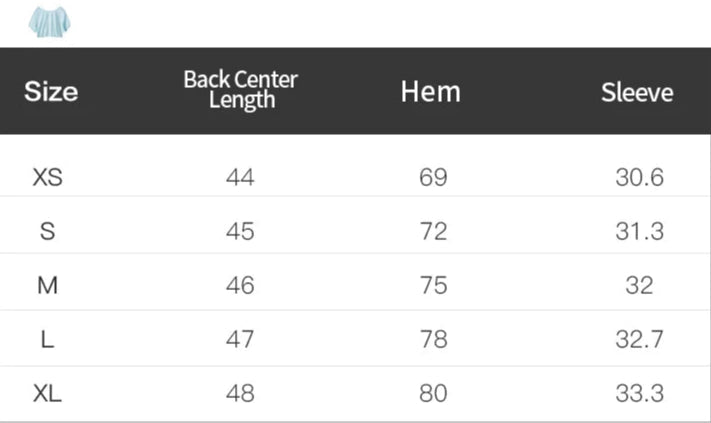The width and height of the screenshot is (711, 423).
Task: Select the Sleeve column header
Action: pos(637,93)
